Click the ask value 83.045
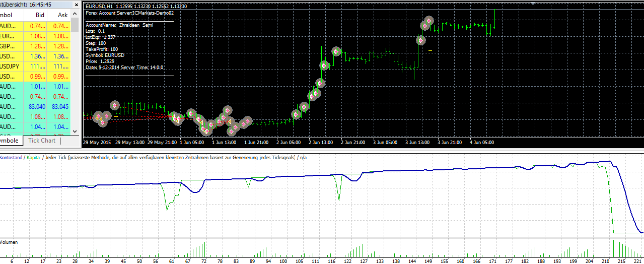Screen dimensions: 644x264 (x=59, y=107)
